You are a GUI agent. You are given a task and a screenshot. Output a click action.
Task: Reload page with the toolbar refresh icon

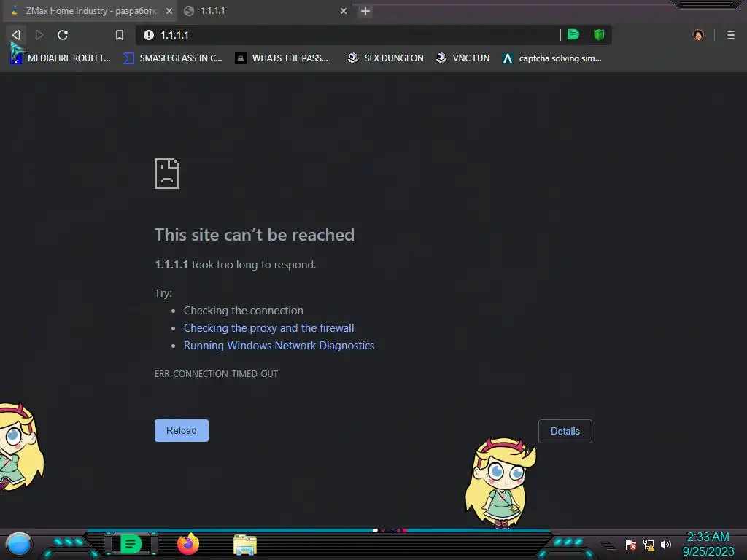(x=63, y=35)
